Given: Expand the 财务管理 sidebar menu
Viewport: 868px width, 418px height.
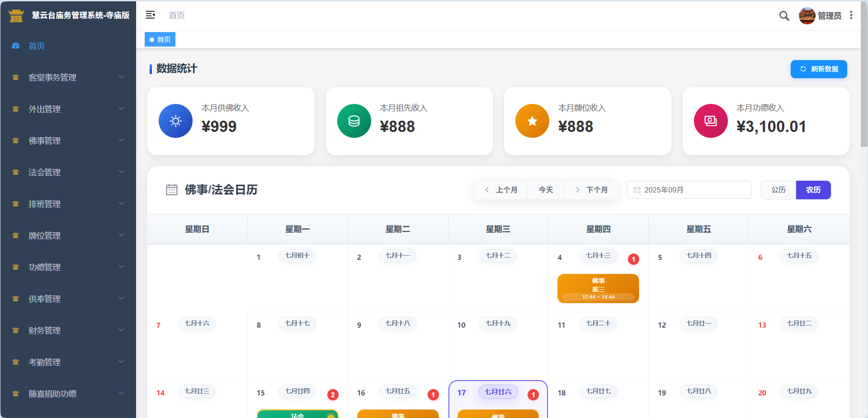Looking at the screenshot, I should [68, 330].
